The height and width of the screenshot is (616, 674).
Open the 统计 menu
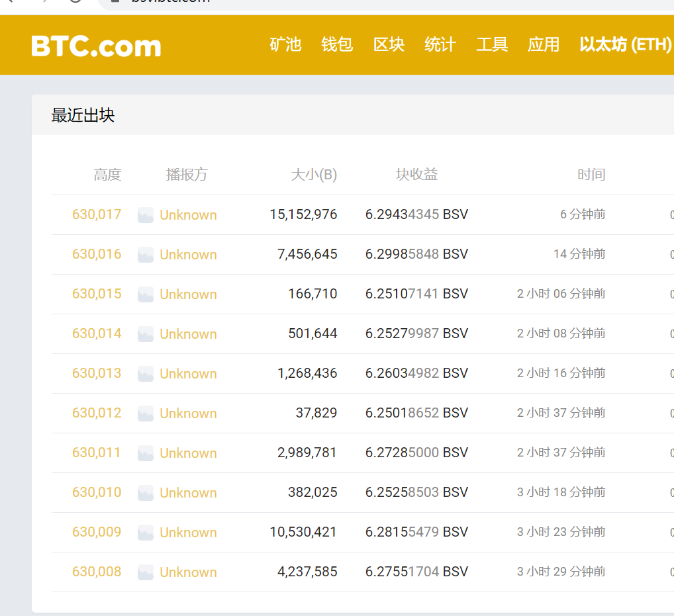point(440,44)
